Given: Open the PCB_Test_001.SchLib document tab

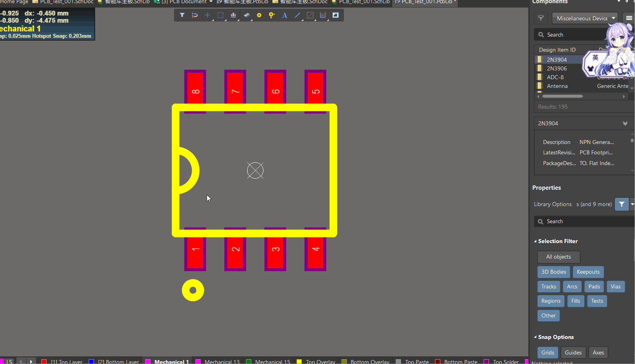Looking at the screenshot, I should [x=364, y=2].
